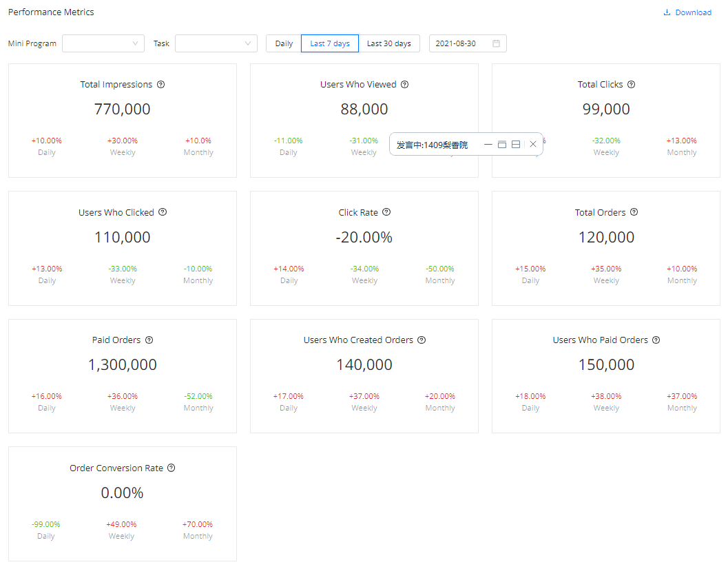
Task: Minimize the floating speaker popup window
Action: pyautogui.click(x=488, y=145)
